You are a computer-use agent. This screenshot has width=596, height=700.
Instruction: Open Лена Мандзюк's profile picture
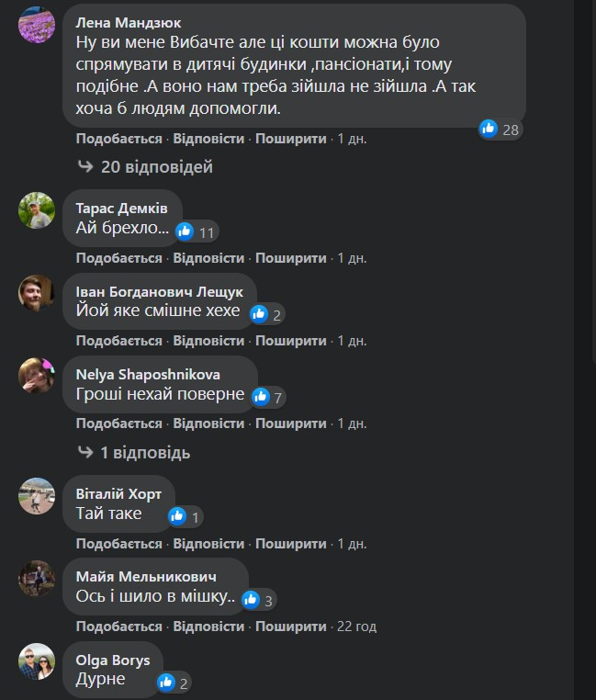[37, 25]
